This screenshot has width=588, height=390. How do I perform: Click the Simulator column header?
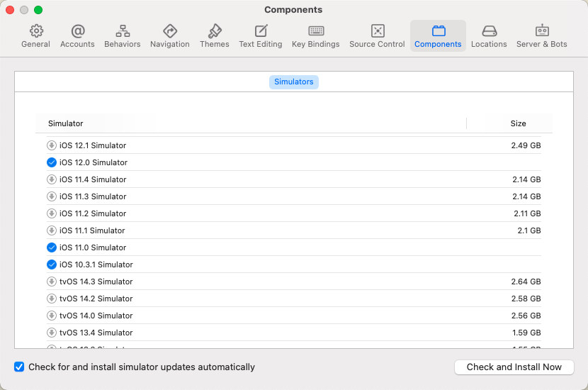[x=66, y=123]
